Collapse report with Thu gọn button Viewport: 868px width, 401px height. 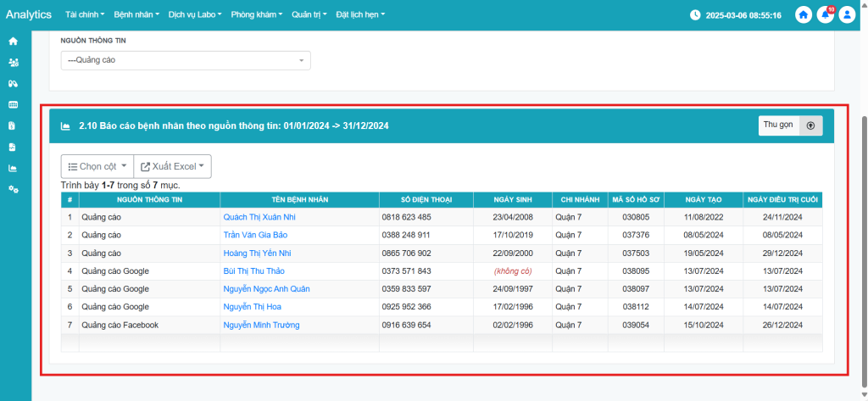click(790, 125)
